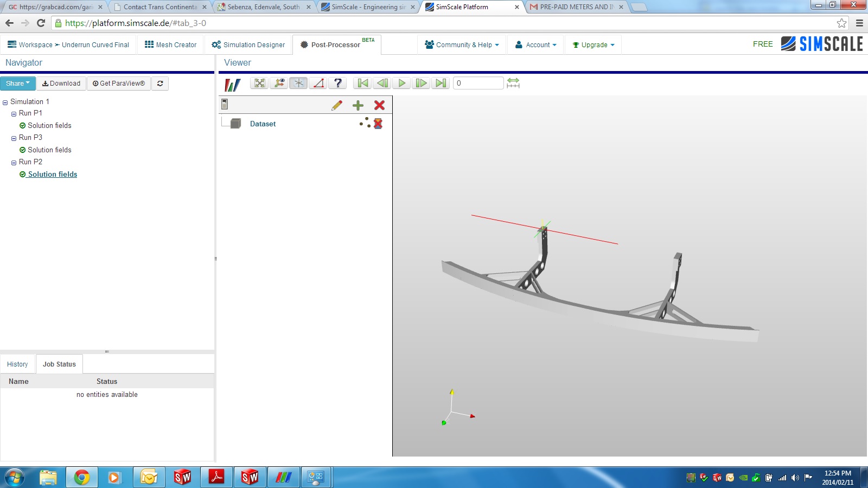Click the server icon in pipeline panel
Image resolution: width=868 pixels, height=488 pixels.
coord(225,104)
